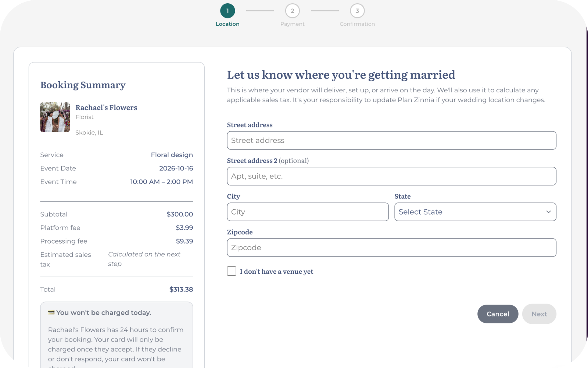Click the event date 2026-10-16
This screenshot has height=368, width=588.
coord(176,169)
